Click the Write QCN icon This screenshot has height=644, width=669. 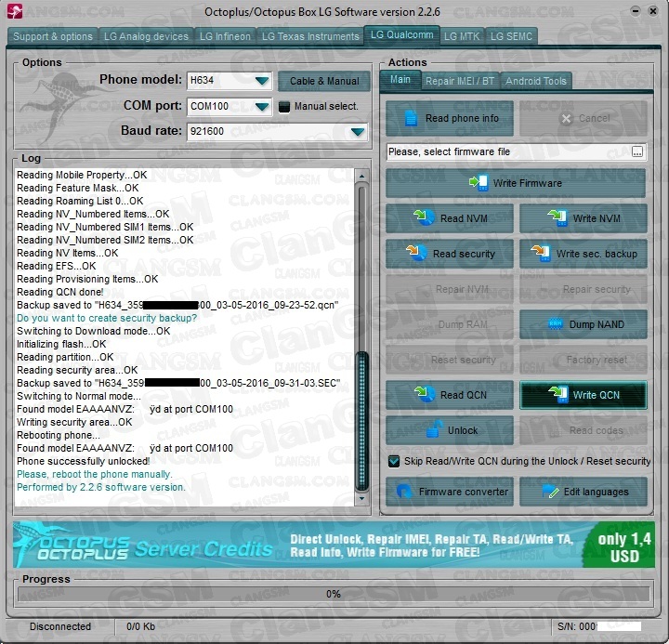[x=558, y=394]
